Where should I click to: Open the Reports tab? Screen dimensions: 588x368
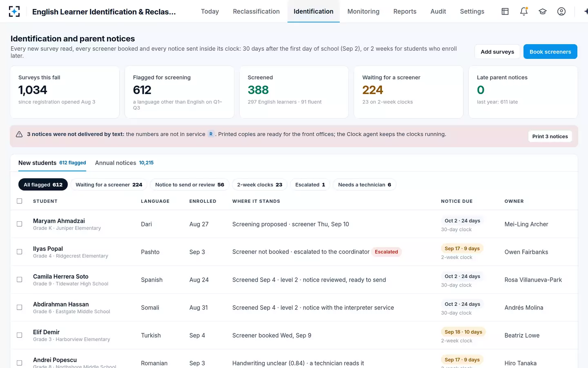tap(405, 11)
